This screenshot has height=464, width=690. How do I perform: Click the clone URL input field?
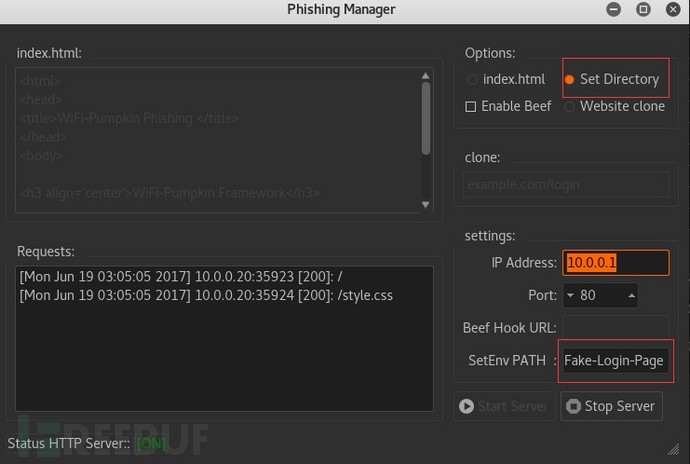566,184
